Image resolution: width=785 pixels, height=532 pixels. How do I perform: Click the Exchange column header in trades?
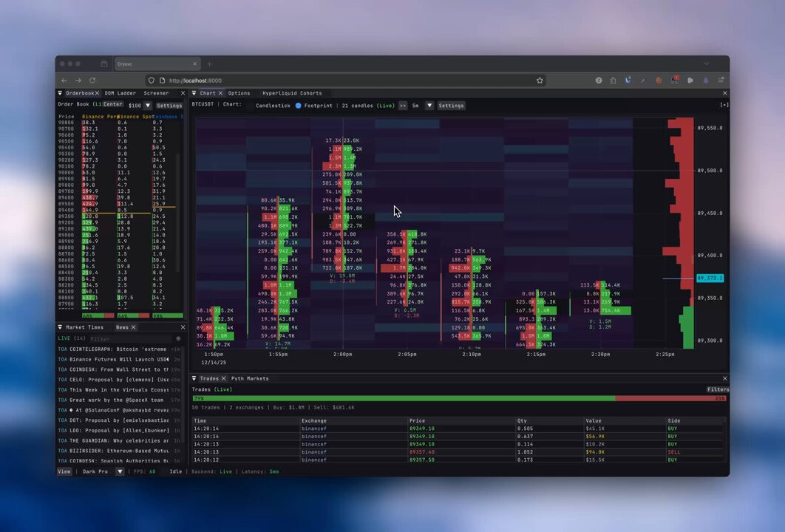pos(314,421)
